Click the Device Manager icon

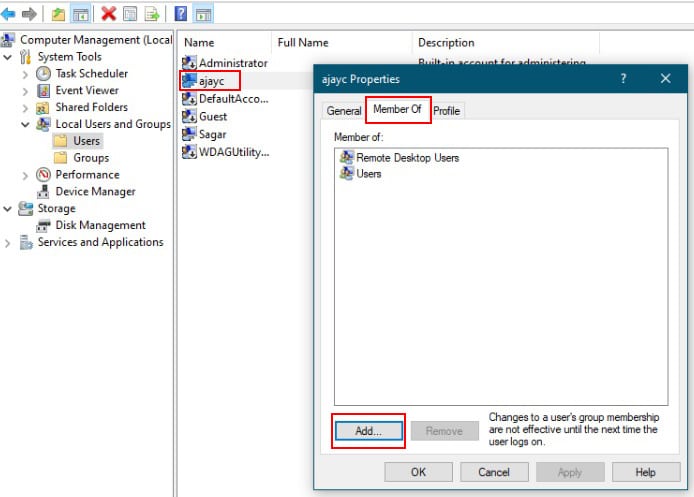(43, 191)
